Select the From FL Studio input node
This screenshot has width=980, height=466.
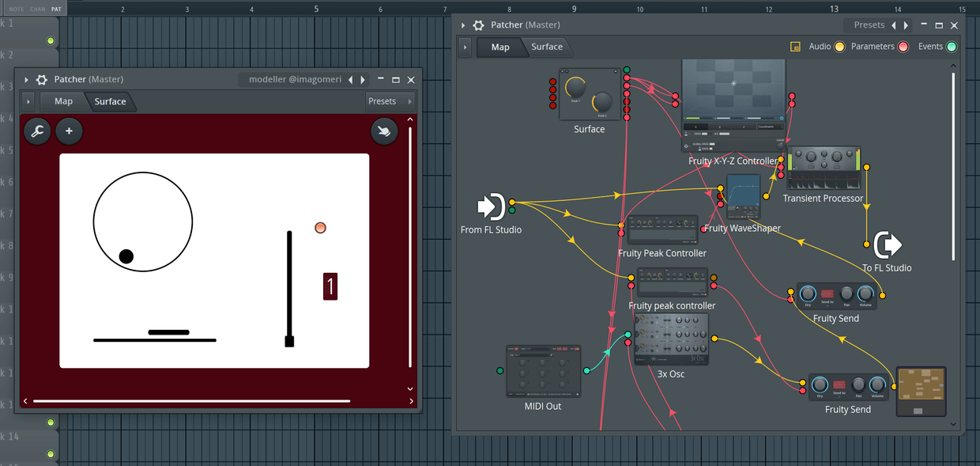pyautogui.click(x=492, y=207)
